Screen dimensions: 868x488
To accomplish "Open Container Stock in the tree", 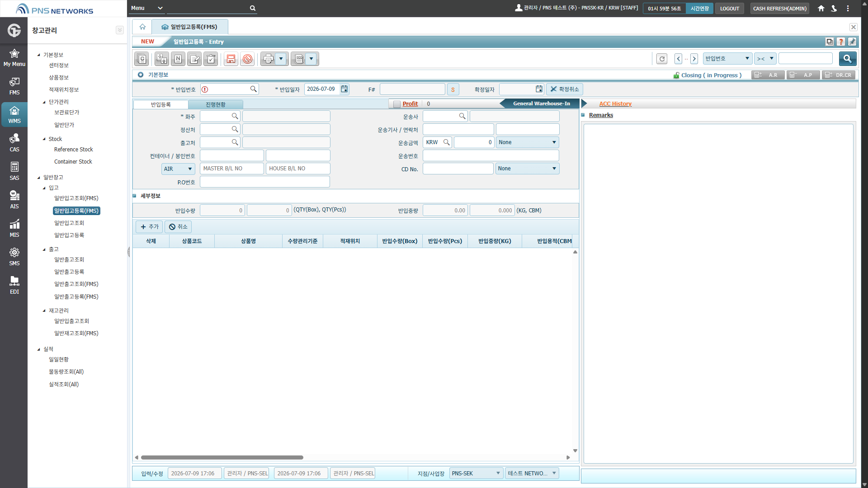I will click(x=73, y=161).
